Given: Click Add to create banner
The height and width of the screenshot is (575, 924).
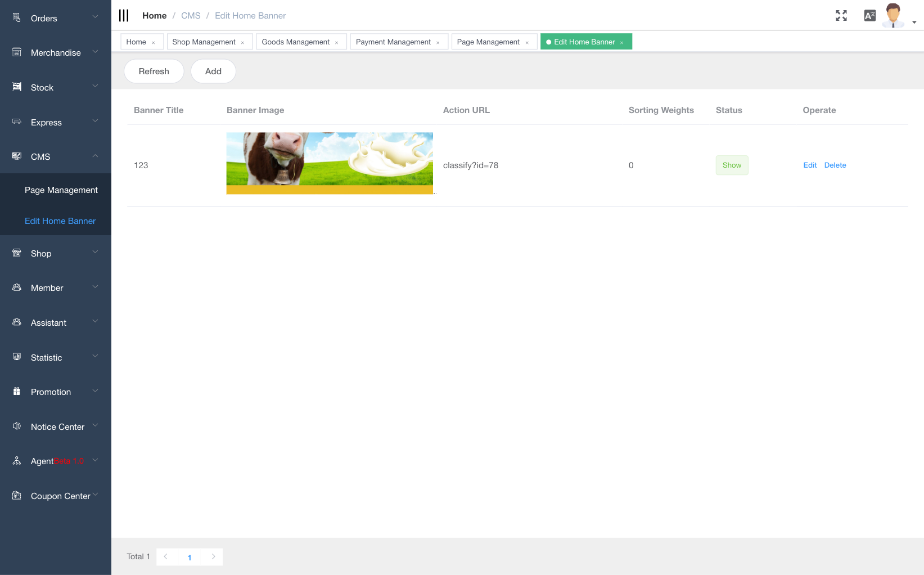Looking at the screenshot, I should point(213,71).
